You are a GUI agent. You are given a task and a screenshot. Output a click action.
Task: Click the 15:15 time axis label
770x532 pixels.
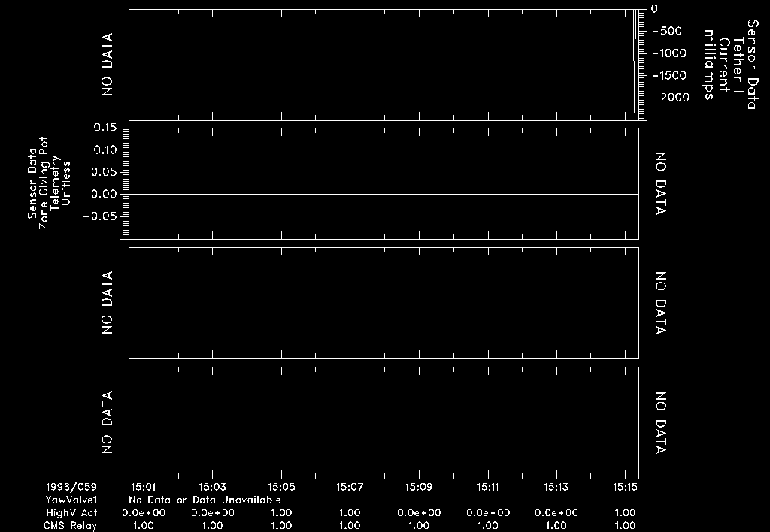[x=625, y=487]
